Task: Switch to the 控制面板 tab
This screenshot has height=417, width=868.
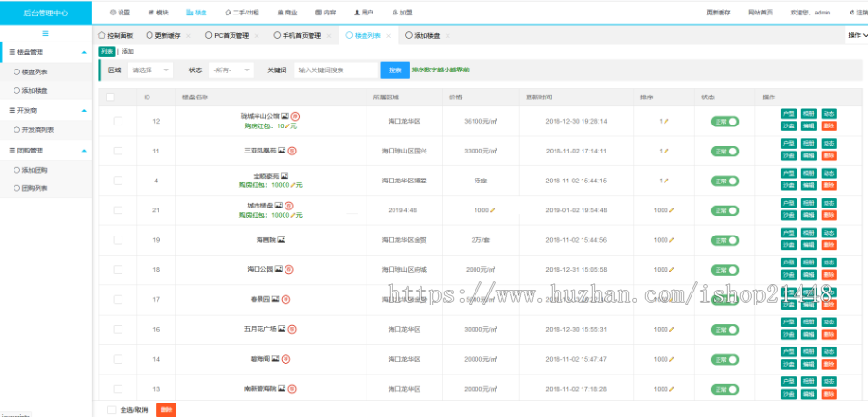Action: (x=116, y=35)
